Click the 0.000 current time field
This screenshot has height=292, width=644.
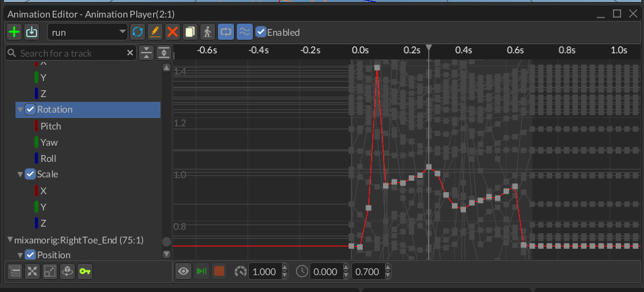(x=326, y=272)
